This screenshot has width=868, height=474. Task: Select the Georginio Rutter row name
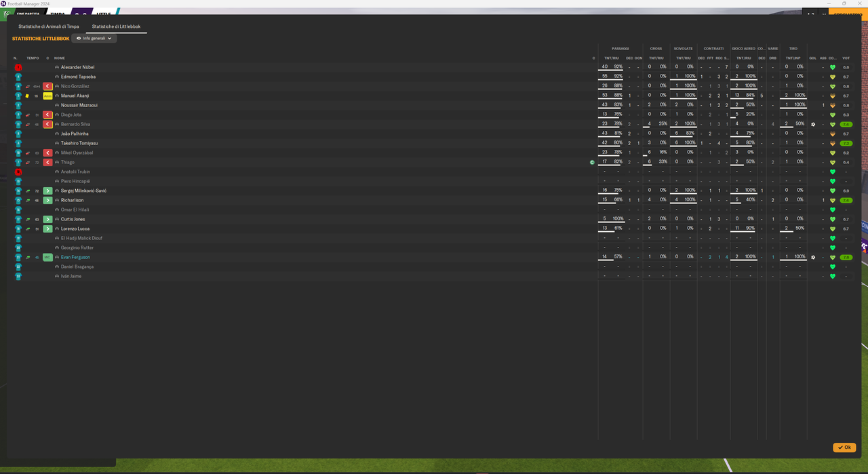pyautogui.click(x=77, y=248)
